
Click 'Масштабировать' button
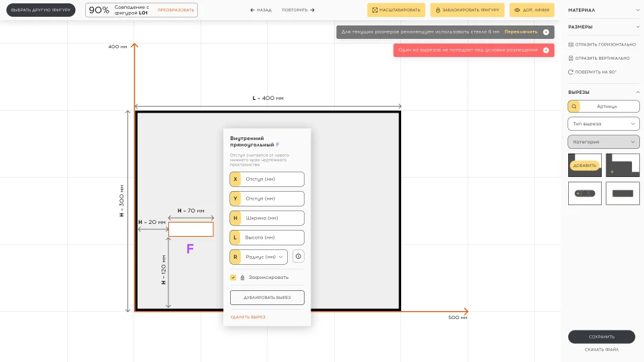point(396,10)
